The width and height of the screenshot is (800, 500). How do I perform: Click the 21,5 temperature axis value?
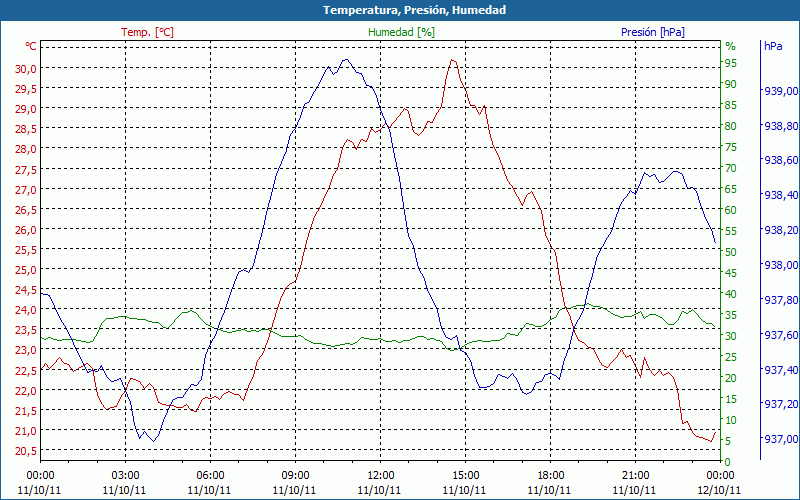(26, 411)
